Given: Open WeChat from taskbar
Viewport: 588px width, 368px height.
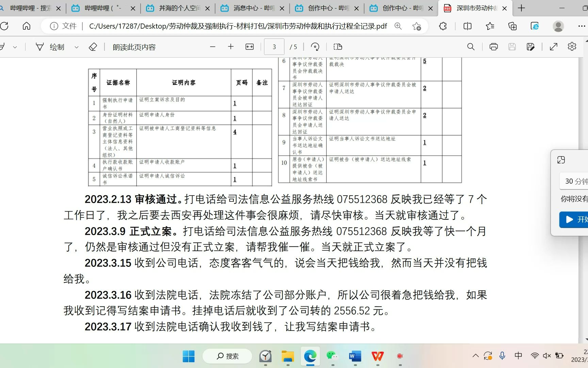Looking at the screenshot, I should point(332,356).
